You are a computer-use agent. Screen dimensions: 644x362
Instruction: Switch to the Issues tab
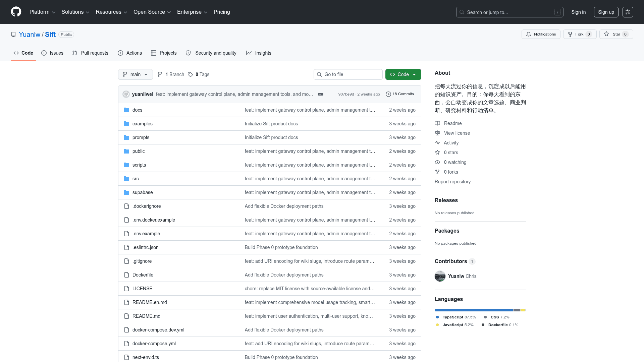(x=52, y=53)
